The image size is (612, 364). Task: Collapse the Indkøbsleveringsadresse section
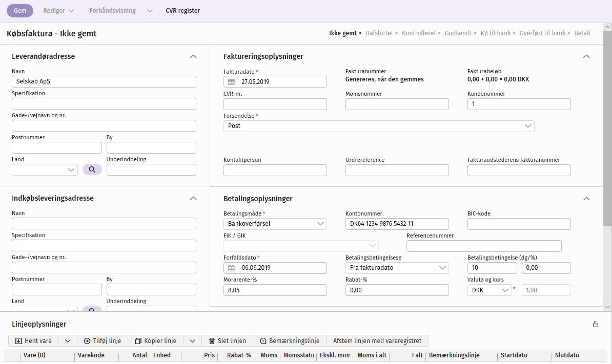pos(193,198)
